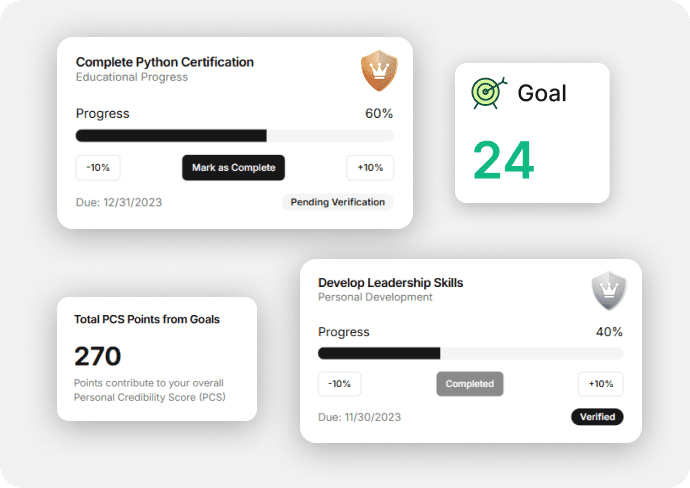Click the silver crown shield badge
This screenshot has height=488, width=690.
pyautogui.click(x=609, y=290)
